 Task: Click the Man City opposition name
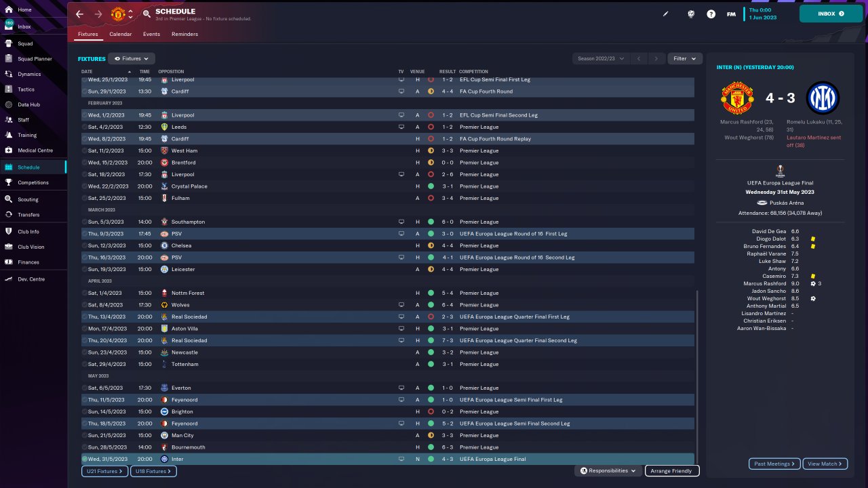point(182,435)
